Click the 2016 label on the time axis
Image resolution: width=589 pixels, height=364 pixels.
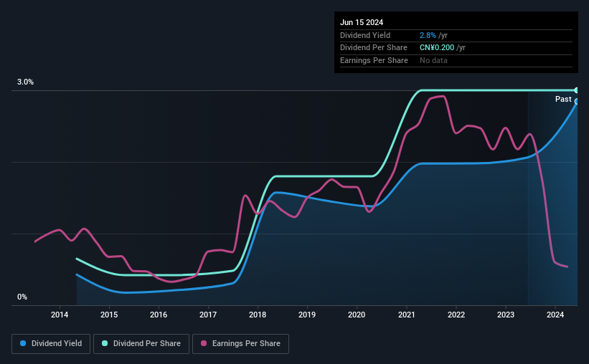pos(159,315)
